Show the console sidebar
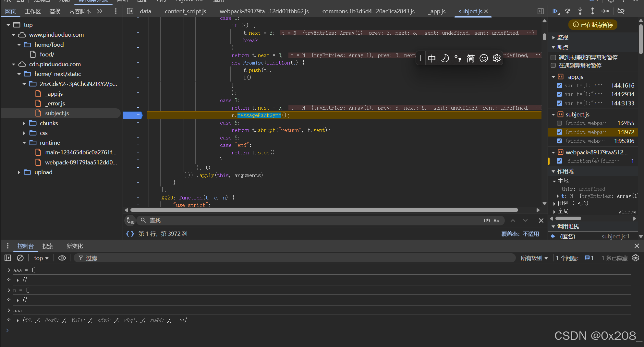This screenshot has width=644, height=347. click(8, 258)
